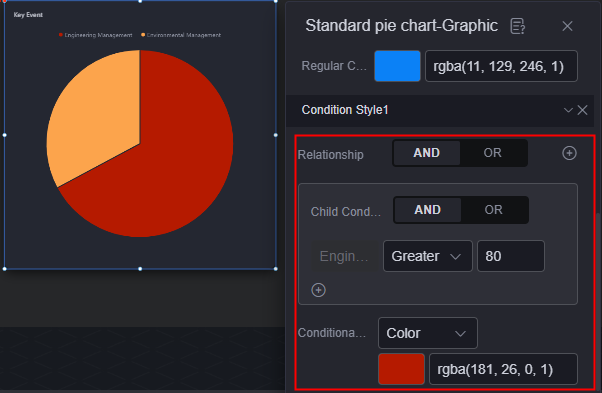
Task: Open the red conditional color swatch
Action: click(401, 369)
